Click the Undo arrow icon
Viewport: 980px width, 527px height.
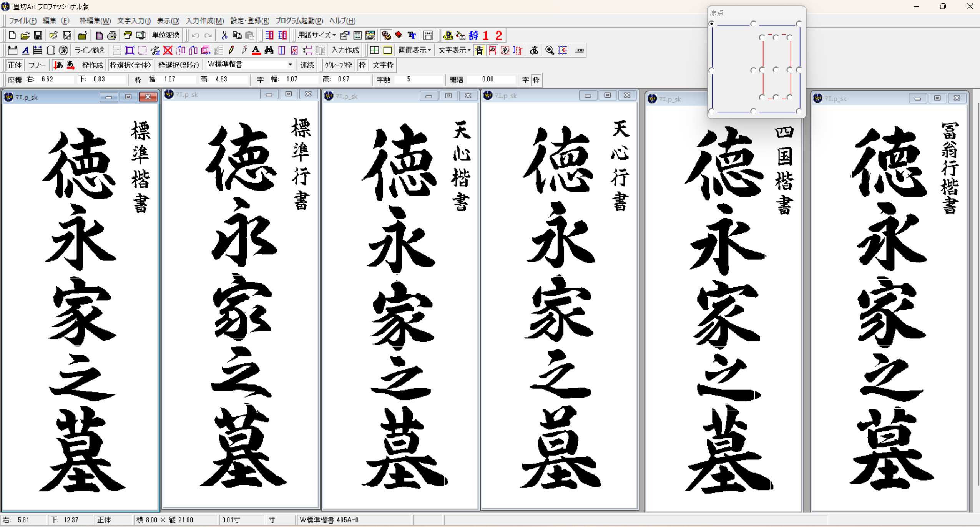[195, 35]
